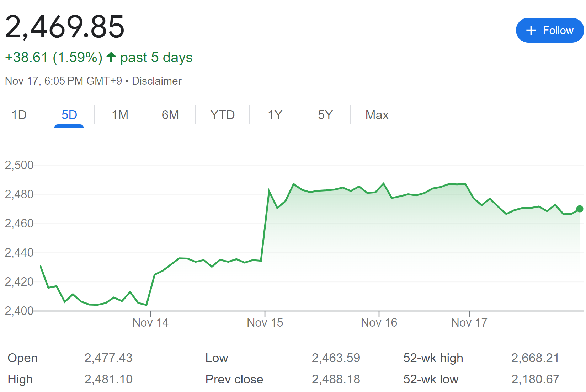Switch to the 1D time range
This screenshot has width=586, height=392.
[19, 115]
